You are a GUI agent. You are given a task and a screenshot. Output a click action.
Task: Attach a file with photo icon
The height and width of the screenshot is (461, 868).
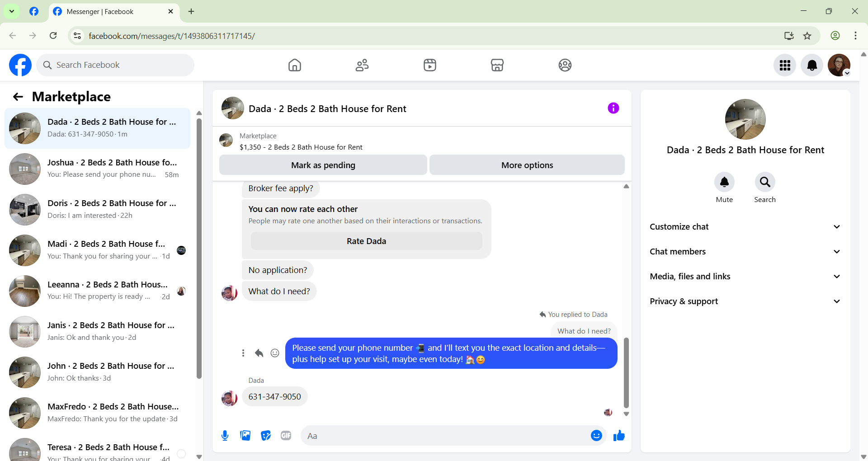coord(245,436)
